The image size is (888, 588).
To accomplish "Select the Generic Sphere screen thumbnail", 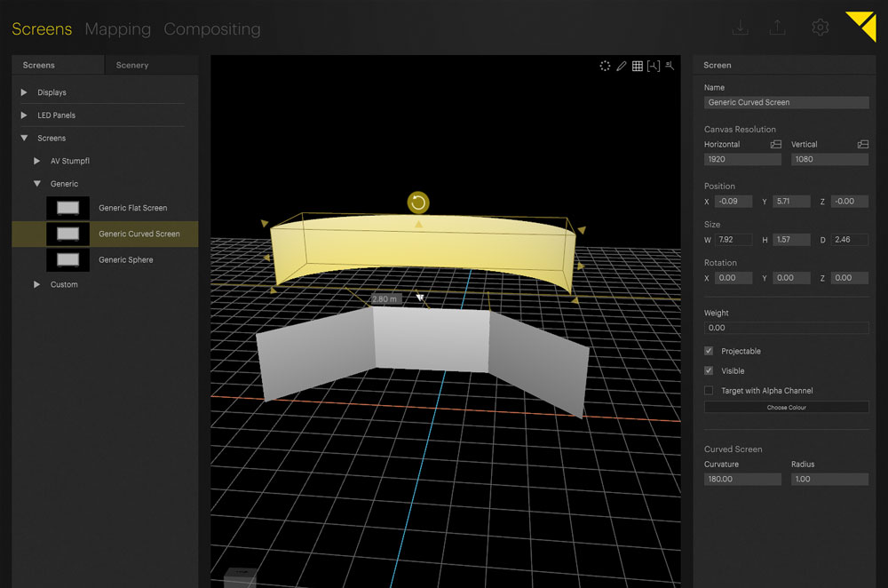I will click(x=68, y=259).
